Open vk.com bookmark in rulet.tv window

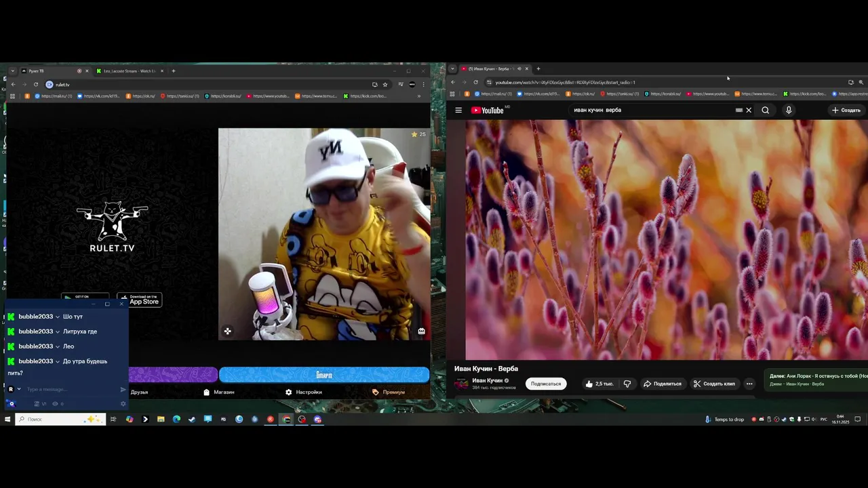(x=98, y=96)
